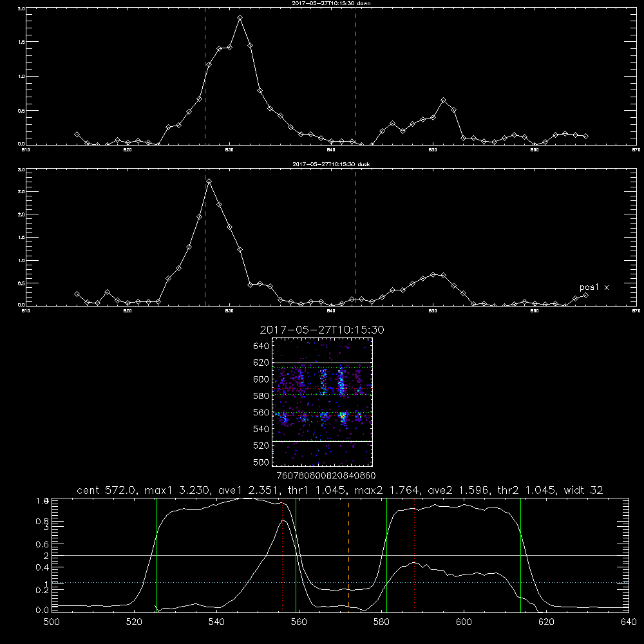
Task: Click the '580' x-axis label of bottom plot
Action: (381, 622)
